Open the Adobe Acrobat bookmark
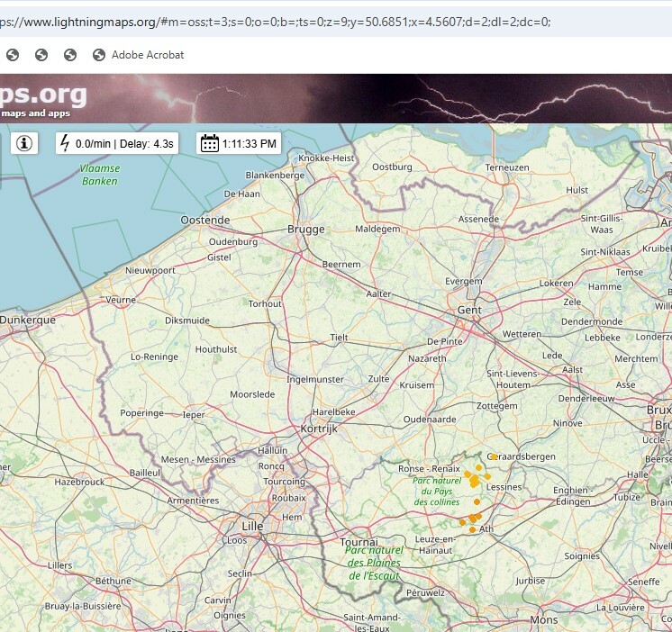This screenshot has height=632, width=672. pyautogui.click(x=148, y=55)
